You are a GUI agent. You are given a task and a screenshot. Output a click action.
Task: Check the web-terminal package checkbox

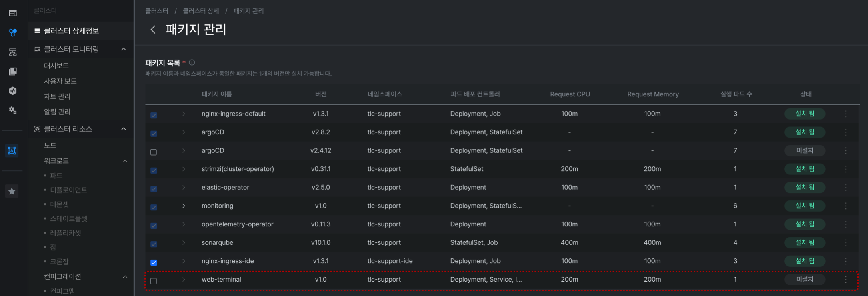(154, 281)
